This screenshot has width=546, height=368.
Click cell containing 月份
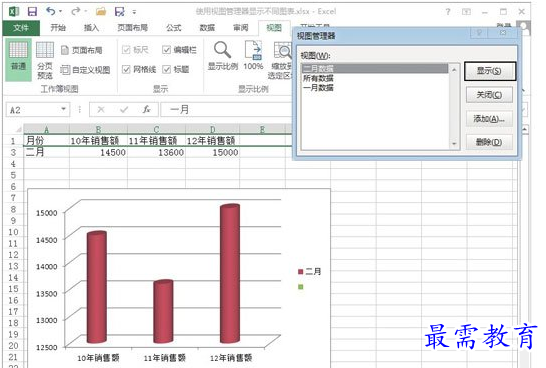point(46,140)
